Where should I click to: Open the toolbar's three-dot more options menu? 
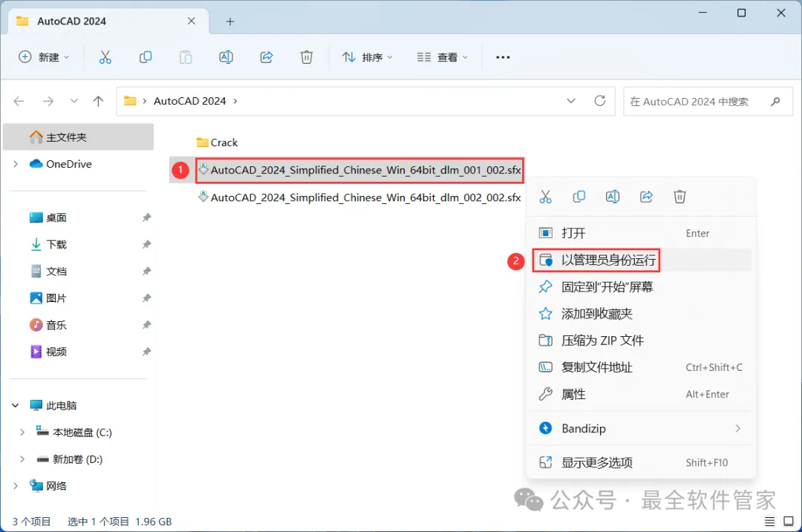[503, 57]
